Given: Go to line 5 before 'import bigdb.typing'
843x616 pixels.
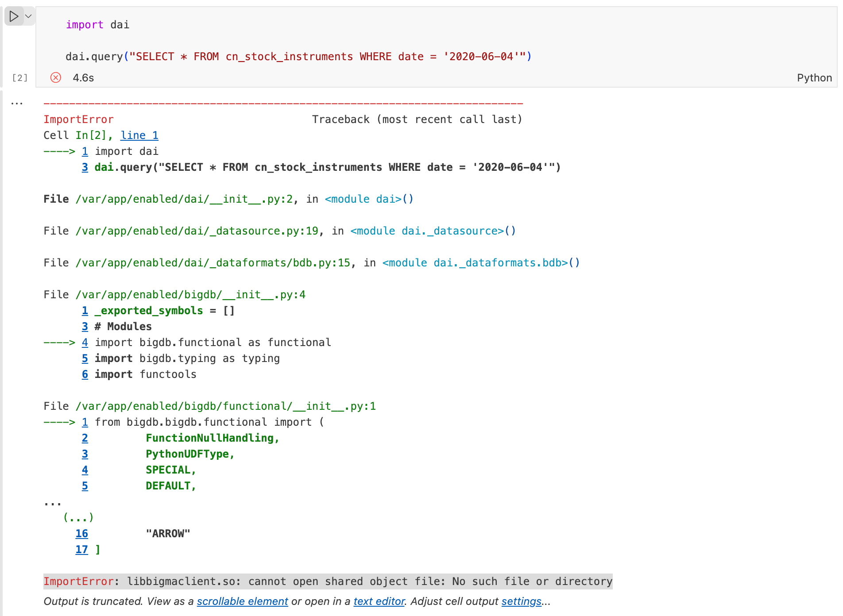Looking at the screenshot, I should (x=85, y=358).
